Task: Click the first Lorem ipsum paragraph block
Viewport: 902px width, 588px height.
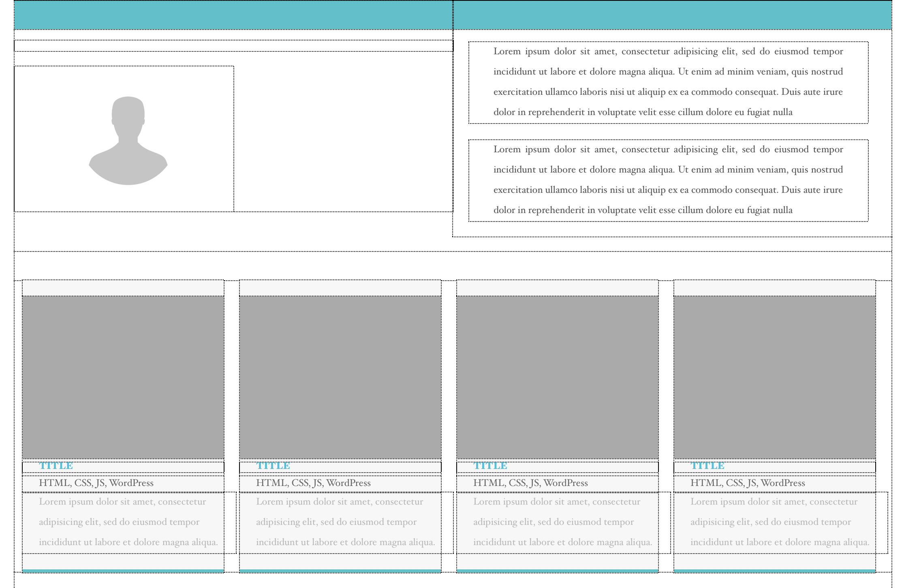Action: click(668, 82)
